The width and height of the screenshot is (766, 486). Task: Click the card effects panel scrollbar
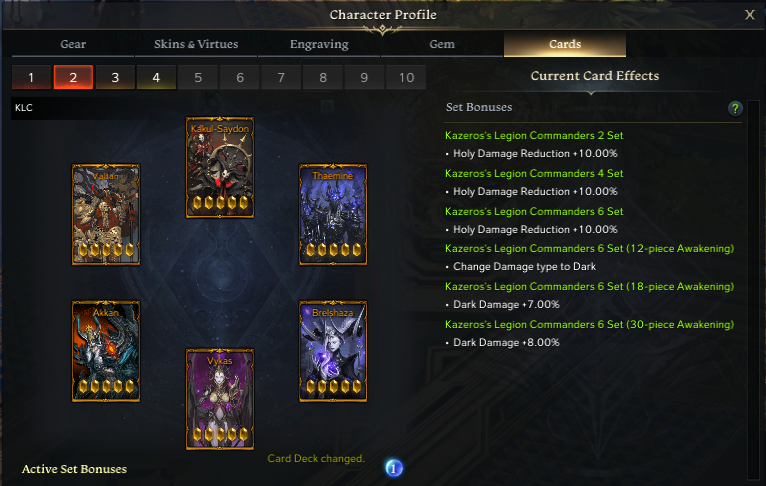pyautogui.click(x=753, y=291)
